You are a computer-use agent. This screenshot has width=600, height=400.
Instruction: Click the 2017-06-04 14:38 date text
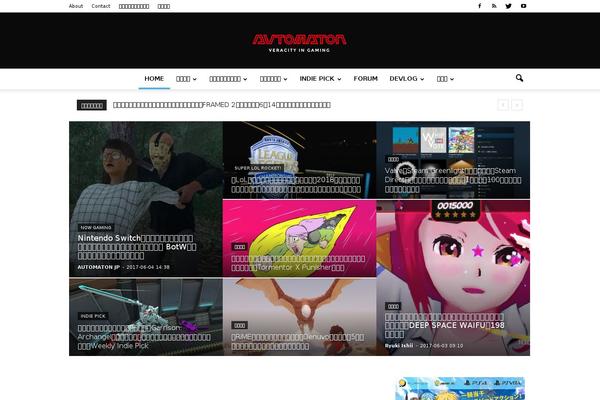(x=148, y=267)
